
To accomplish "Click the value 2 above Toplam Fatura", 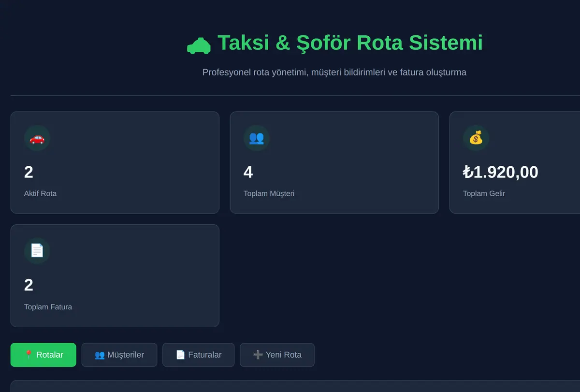I will point(29,285).
